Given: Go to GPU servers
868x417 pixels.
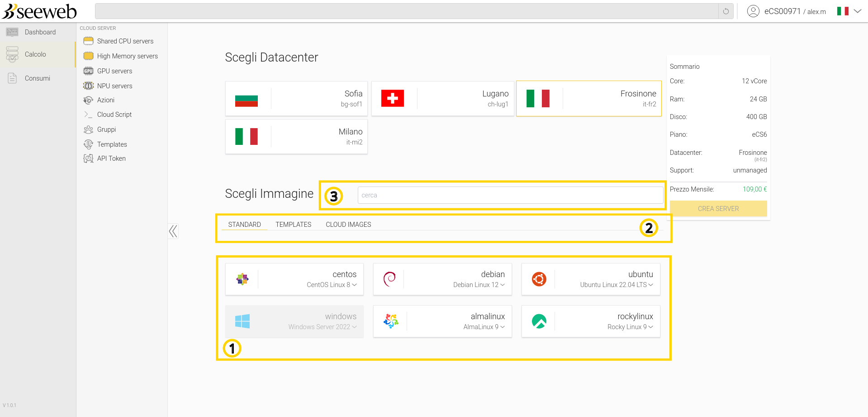Looking at the screenshot, I should (114, 71).
